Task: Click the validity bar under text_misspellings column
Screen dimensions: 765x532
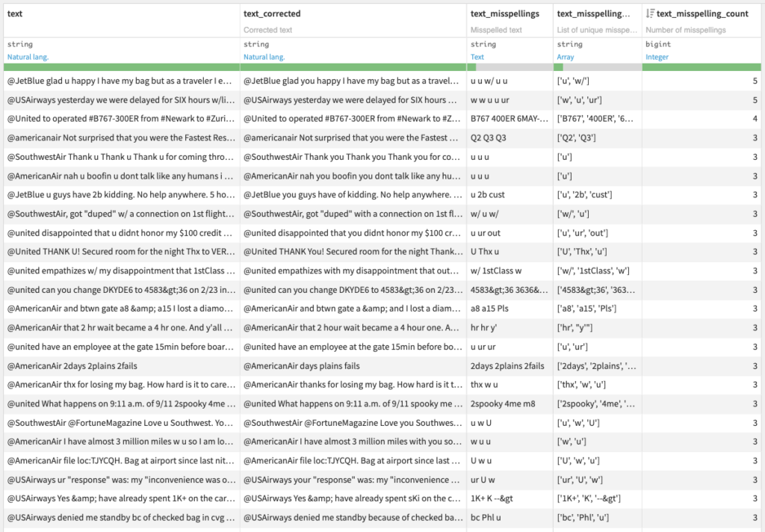Action: [510, 67]
